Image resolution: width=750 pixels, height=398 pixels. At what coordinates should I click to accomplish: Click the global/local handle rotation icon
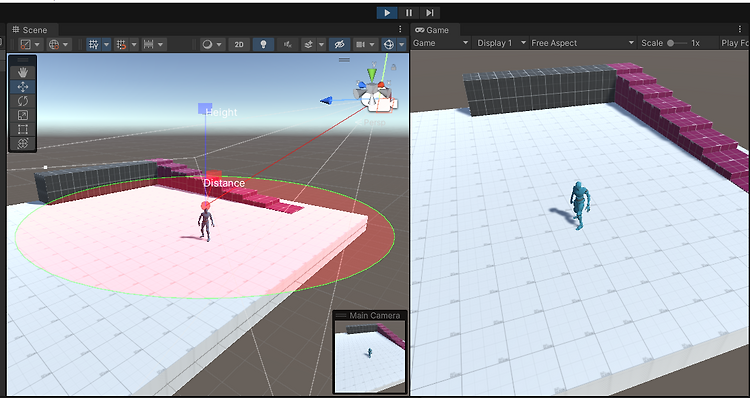pos(54,44)
